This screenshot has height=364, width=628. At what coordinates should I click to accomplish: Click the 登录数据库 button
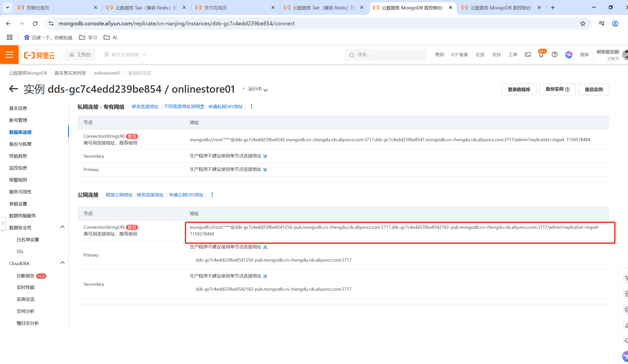[519, 89]
